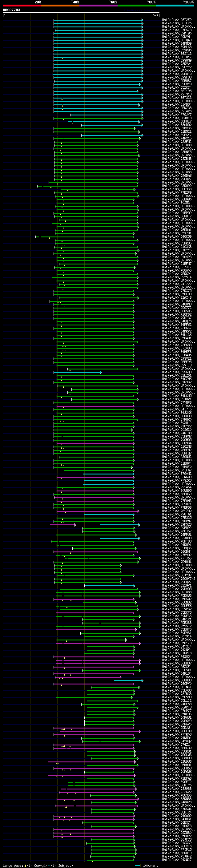Open hit UniRef100_A5BMB7
Image resolution: width=197 pixels, height=868 pixels.
pos(177,81)
